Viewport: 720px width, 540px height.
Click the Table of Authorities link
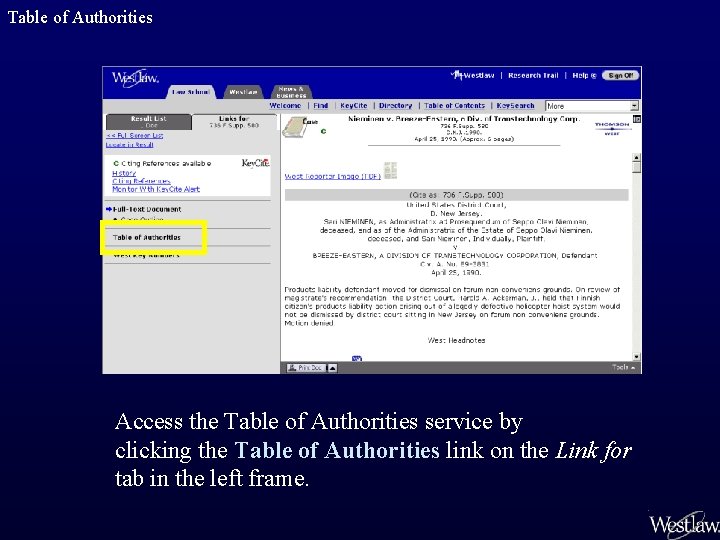point(146,237)
